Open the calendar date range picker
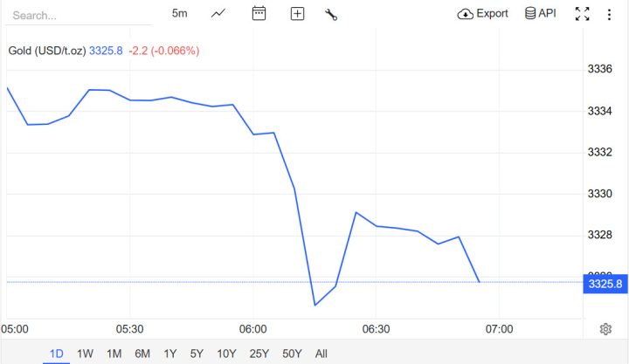 coord(259,13)
